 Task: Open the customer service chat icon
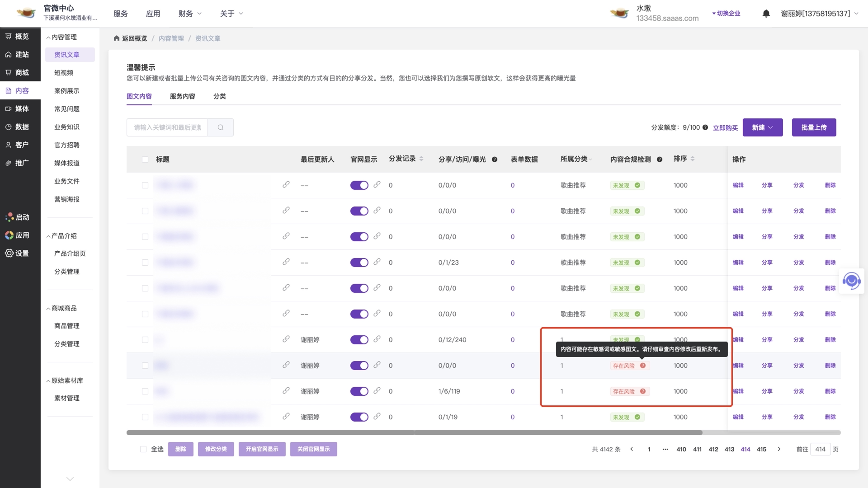click(x=851, y=281)
